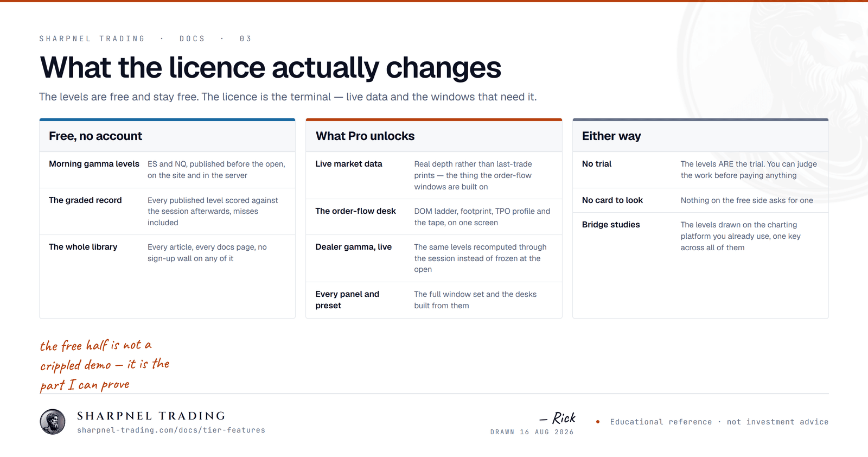Click the 'No trial' row label
The height and width of the screenshot is (457, 868).
pos(597,164)
